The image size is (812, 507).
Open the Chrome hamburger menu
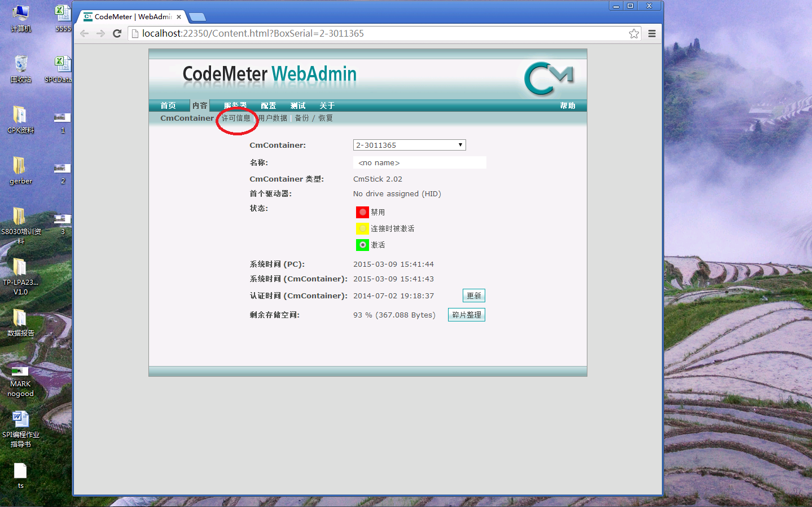(652, 34)
